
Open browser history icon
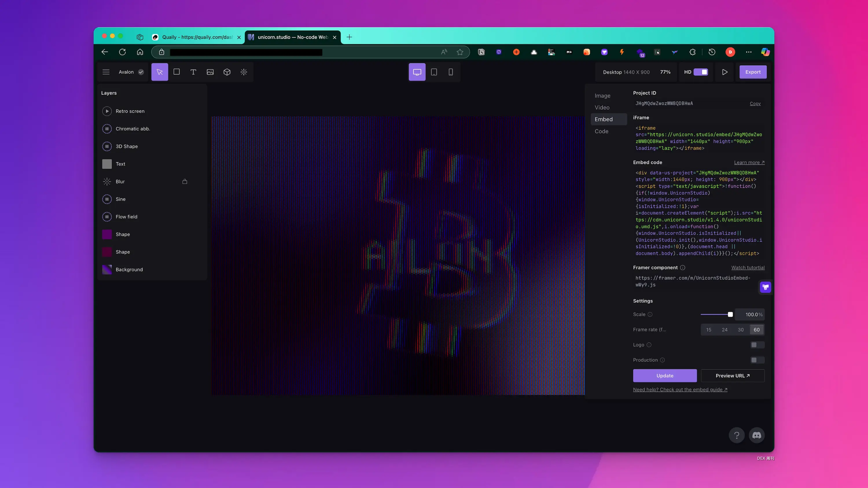(712, 52)
